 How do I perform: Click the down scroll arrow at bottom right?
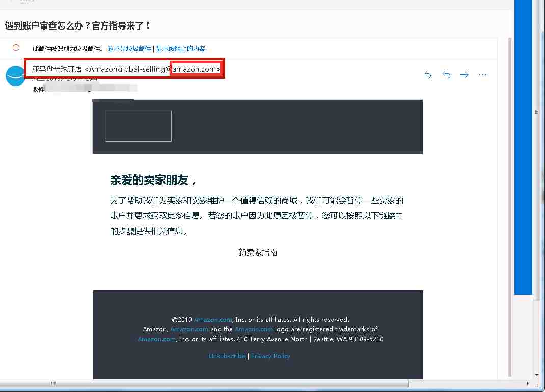(537, 375)
